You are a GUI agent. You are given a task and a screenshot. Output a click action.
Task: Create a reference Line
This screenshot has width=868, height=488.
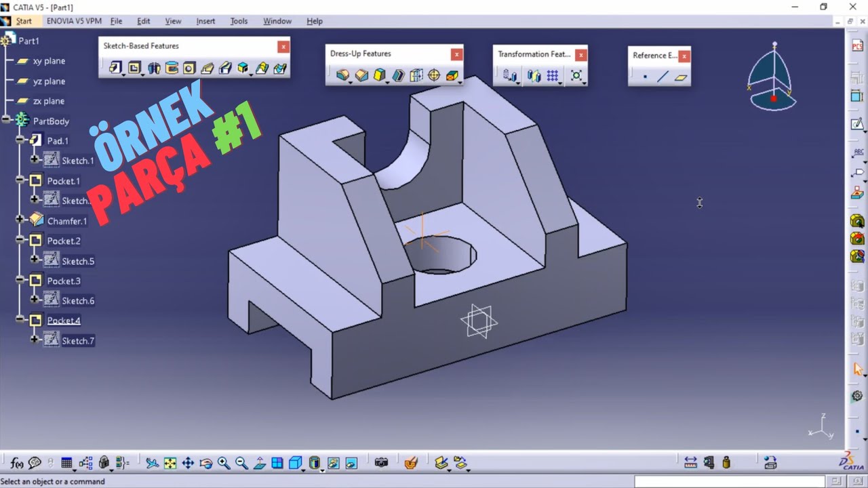[663, 77]
